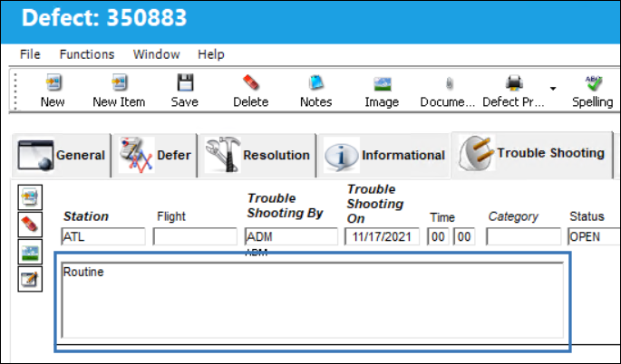621x364 pixels.
Task: Click the Category field label
Action: pyautogui.click(x=513, y=216)
